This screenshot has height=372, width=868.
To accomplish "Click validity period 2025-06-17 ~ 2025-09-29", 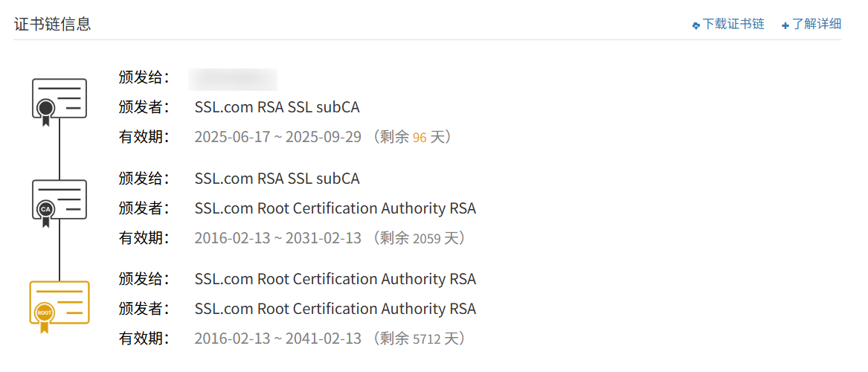I will click(x=277, y=137).
